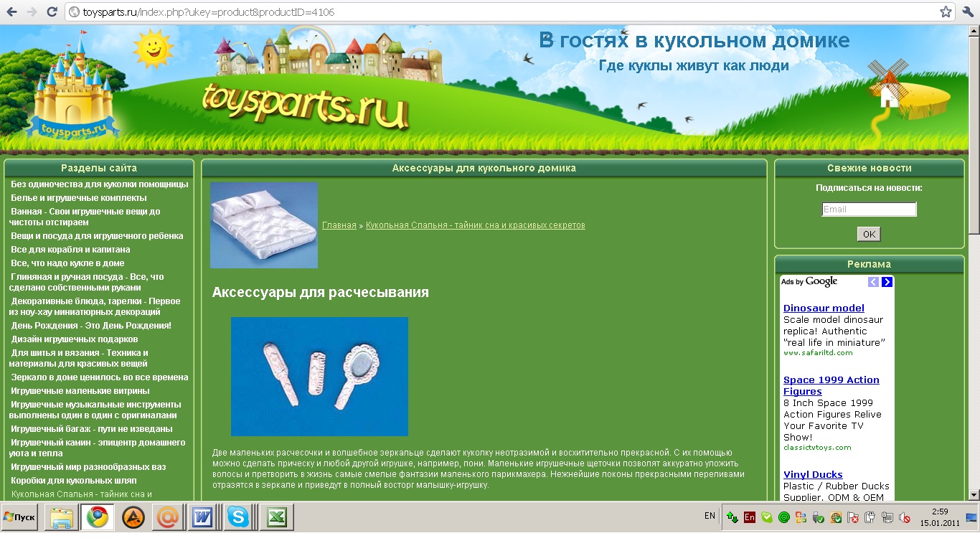Open Глиняная и ручная посуда section
Viewport: 980px width, 551px height.
point(87,282)
